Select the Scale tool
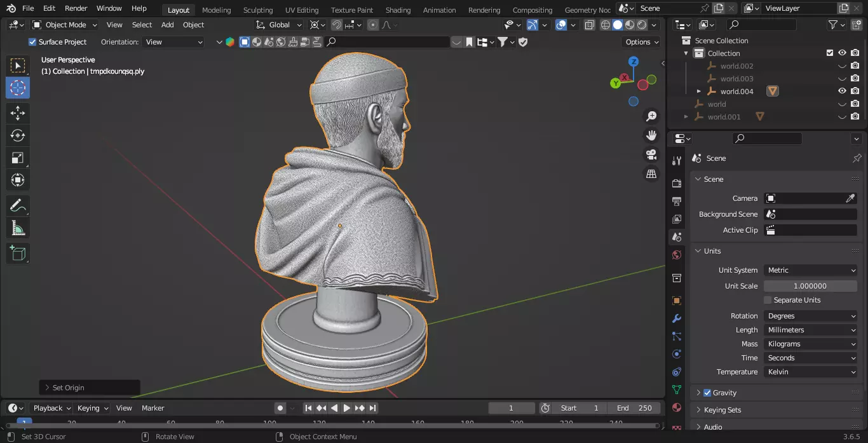The image size is (868, 443). click(x=18, y=158)
